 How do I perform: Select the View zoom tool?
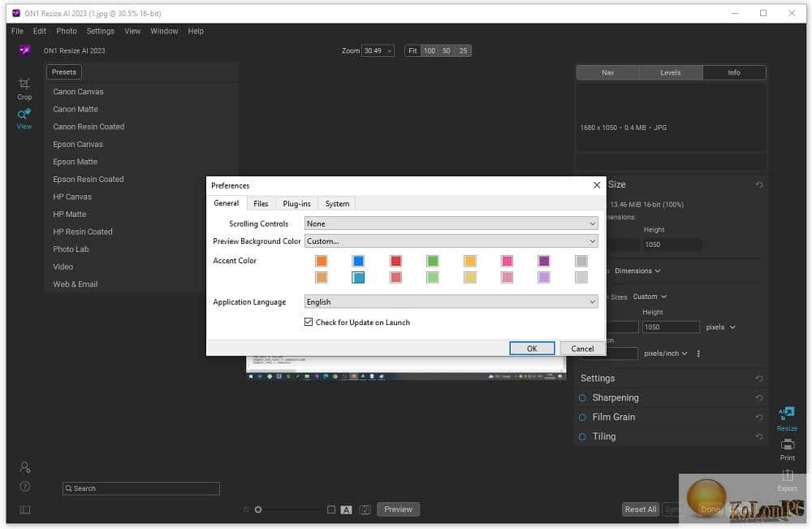point(24,119)
